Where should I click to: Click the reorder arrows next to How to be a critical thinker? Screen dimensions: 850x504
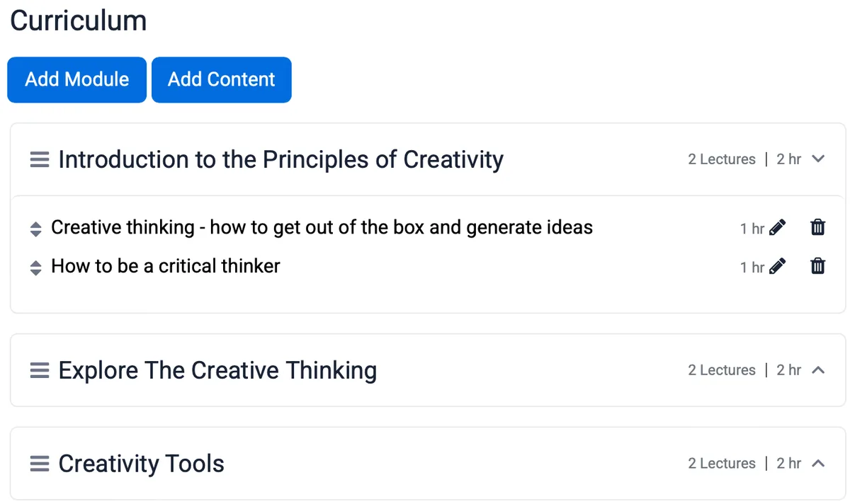click(x=35, y=266)
